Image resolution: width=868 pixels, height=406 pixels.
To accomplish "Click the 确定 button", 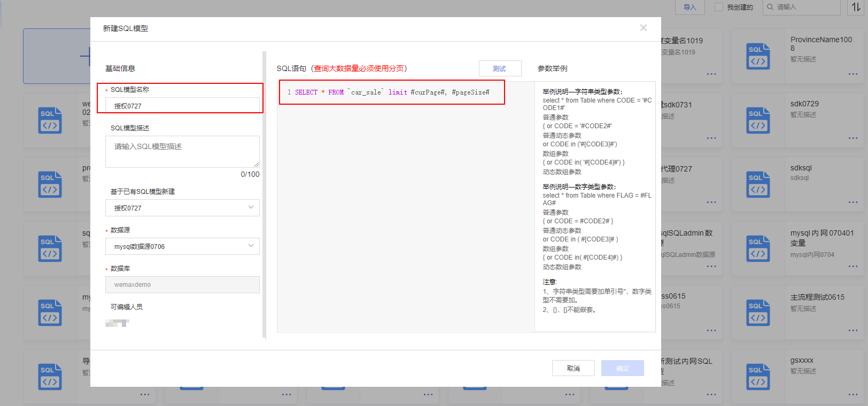I will tap(623, 368).
